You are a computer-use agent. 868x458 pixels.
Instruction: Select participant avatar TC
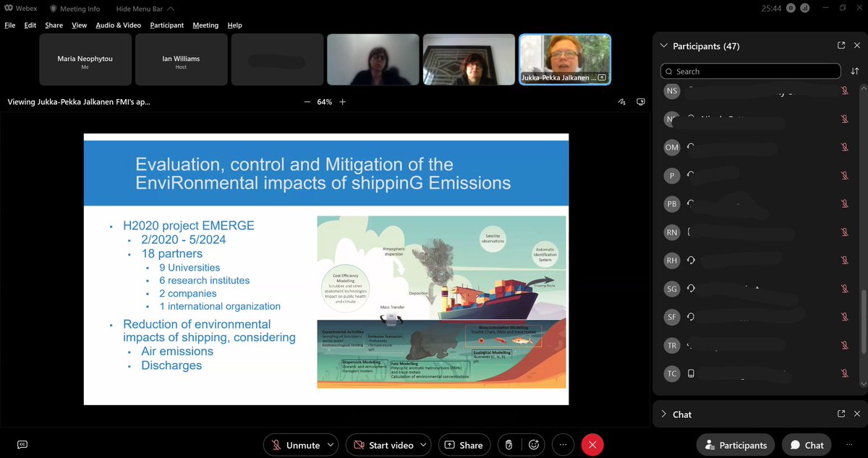(672, 373)
